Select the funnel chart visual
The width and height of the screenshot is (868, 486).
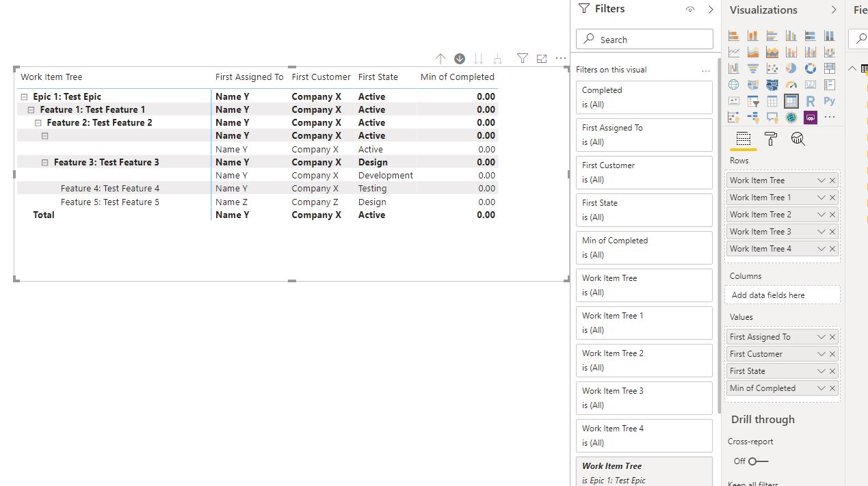point(753,68)
